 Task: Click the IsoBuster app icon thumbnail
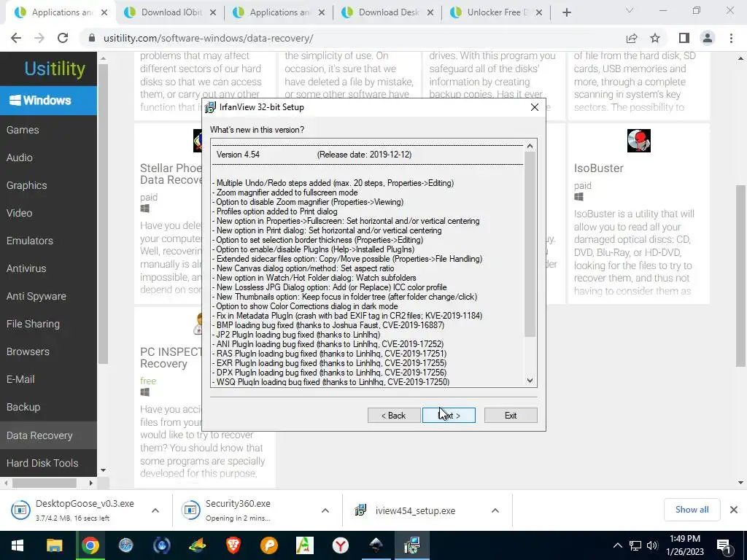638,141
